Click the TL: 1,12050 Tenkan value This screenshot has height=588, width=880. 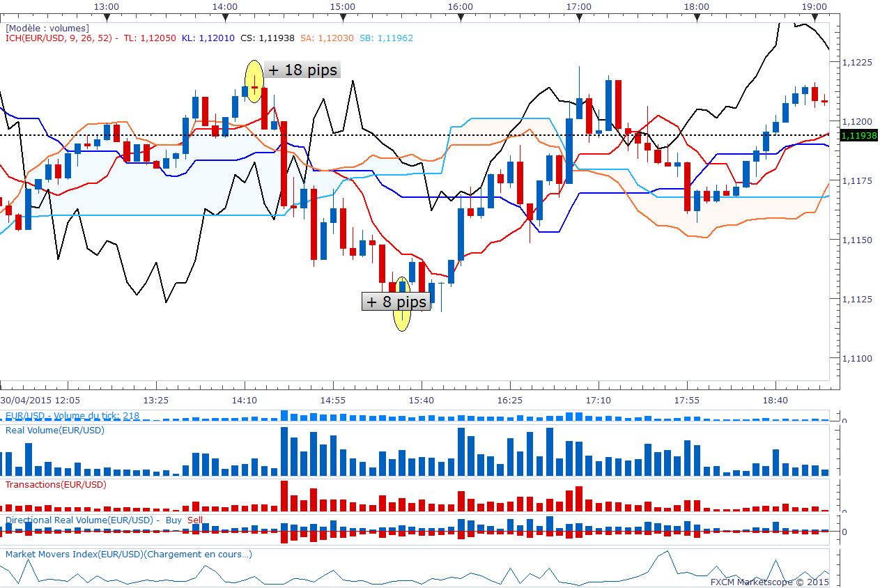coord(149,38)
